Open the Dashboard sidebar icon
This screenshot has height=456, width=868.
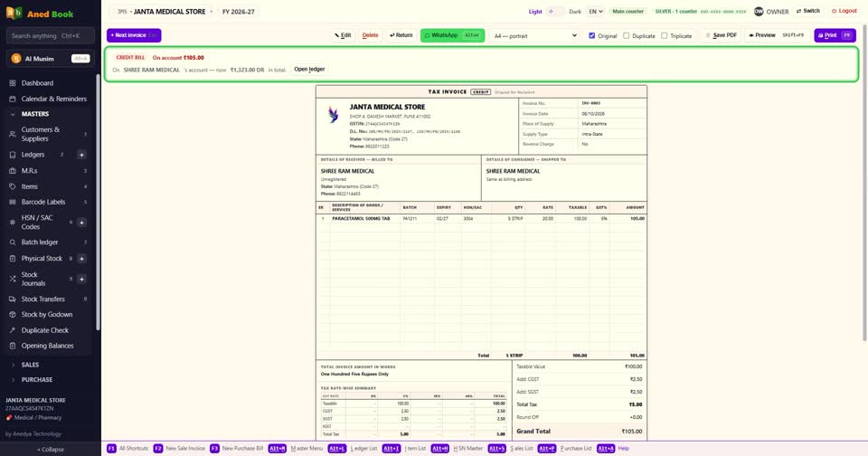[12, 83]
